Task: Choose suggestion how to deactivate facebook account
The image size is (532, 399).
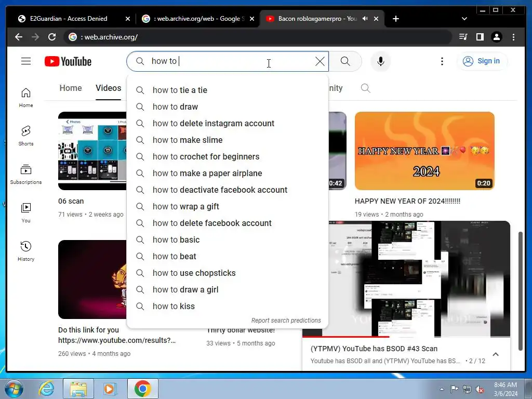Action: (x=228, y=190)
